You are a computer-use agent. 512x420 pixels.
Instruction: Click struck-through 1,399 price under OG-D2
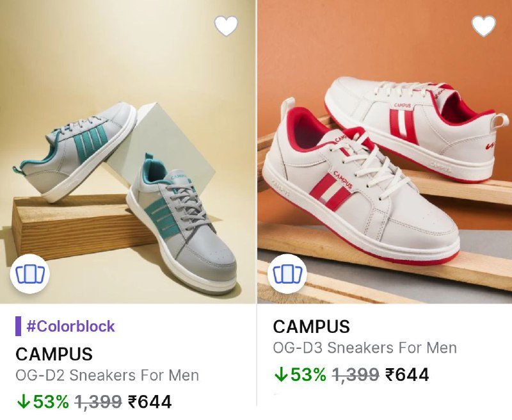click(x=99, y=402)
